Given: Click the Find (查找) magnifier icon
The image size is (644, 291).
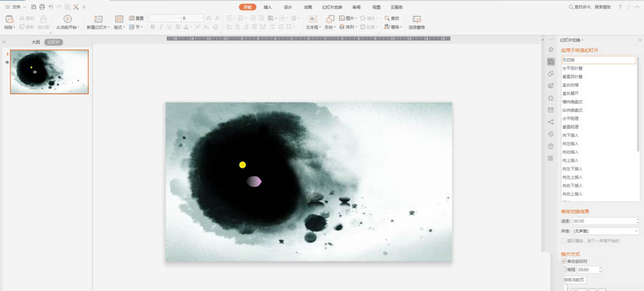Looking at the screenshot, I should [x=387, y=19].
